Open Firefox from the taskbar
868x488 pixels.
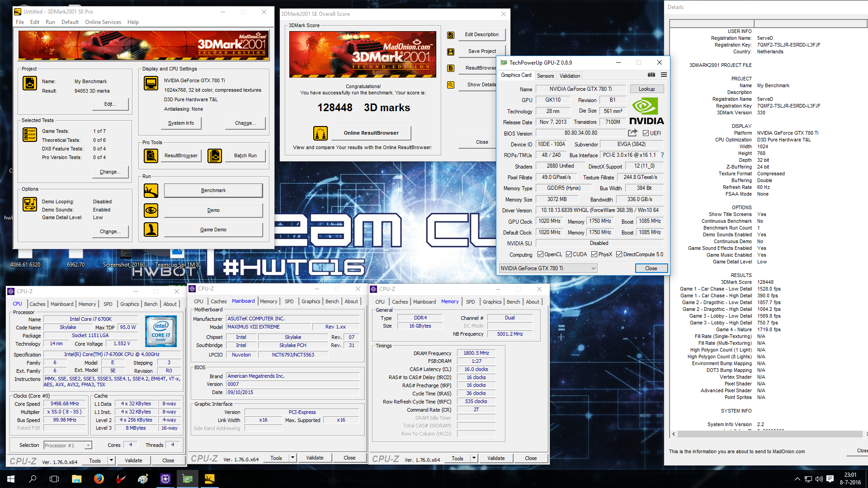pyautogui.click(x=99, y=479)
